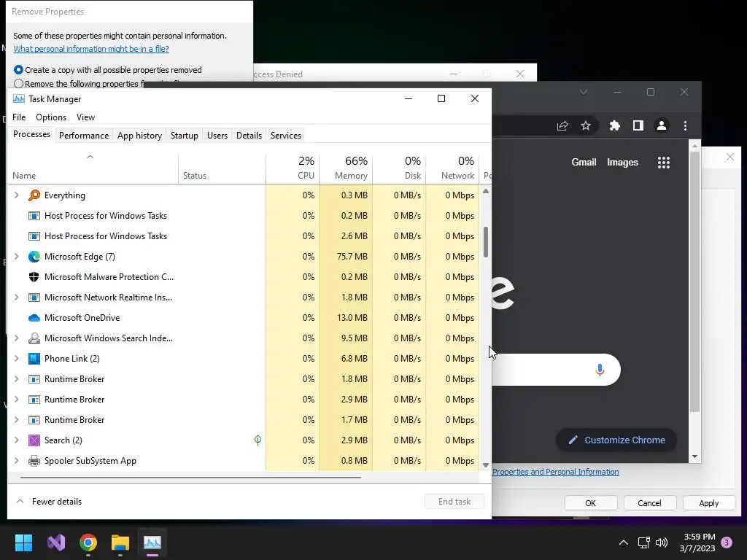Open the Windows Start button
Viewport: 747px width, 560px height.
[23, 542]
